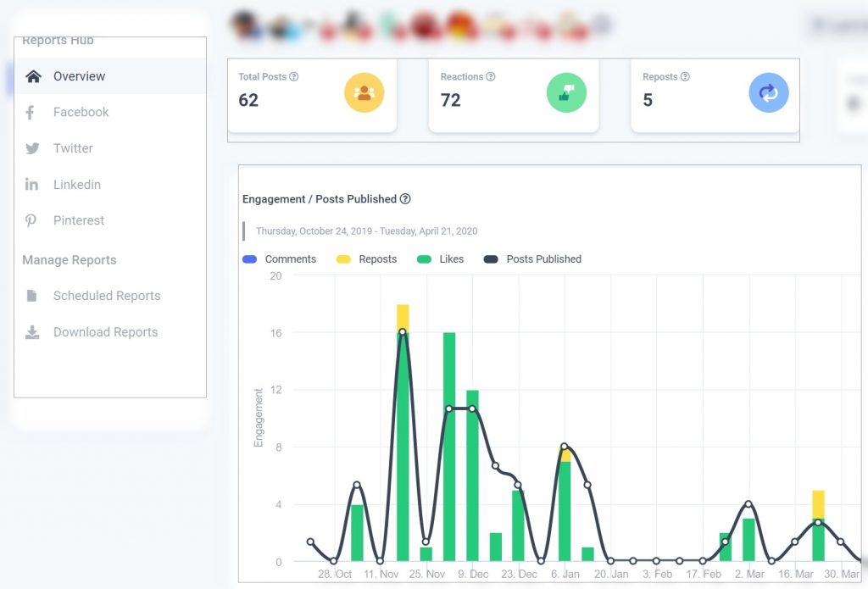Click the 16. Mar x-axis label

point(796,574)
